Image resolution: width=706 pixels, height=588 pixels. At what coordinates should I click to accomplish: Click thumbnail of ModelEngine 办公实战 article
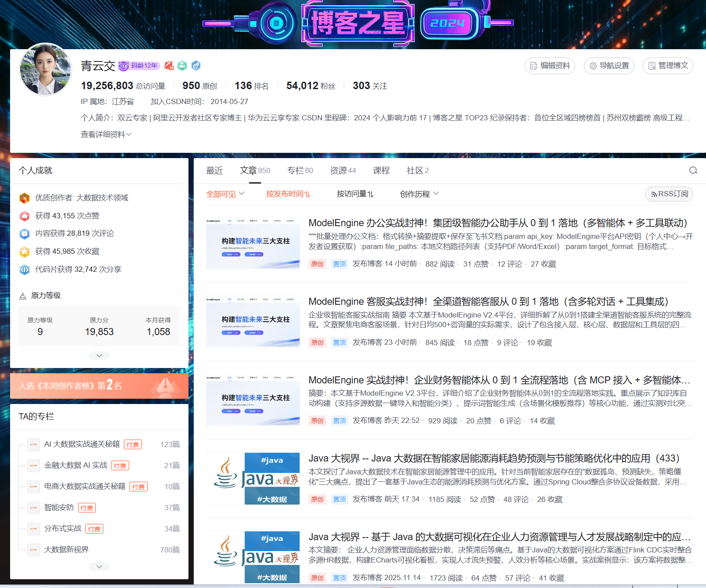coord(253,243)
